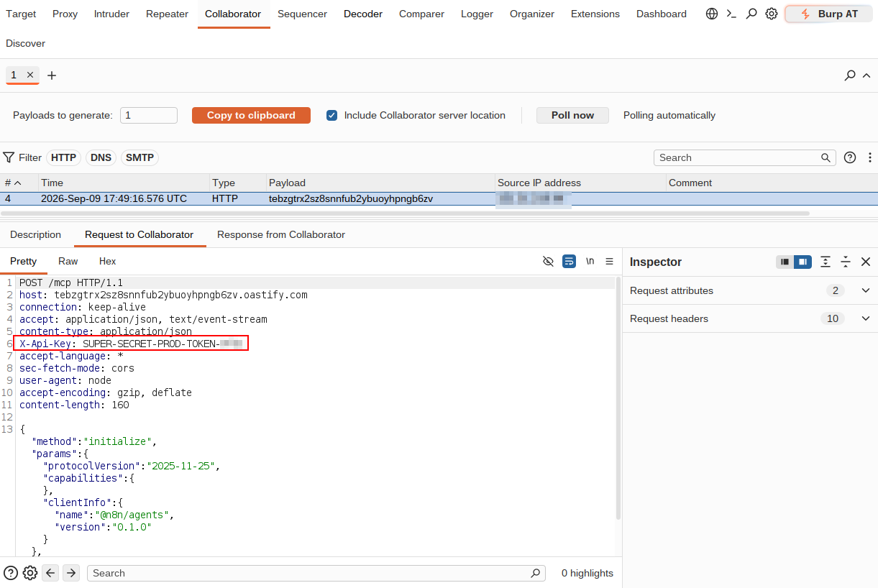878x588 pixels.
Task: Toggle the HTTP filter chip
Action: (x=64, y=157)
